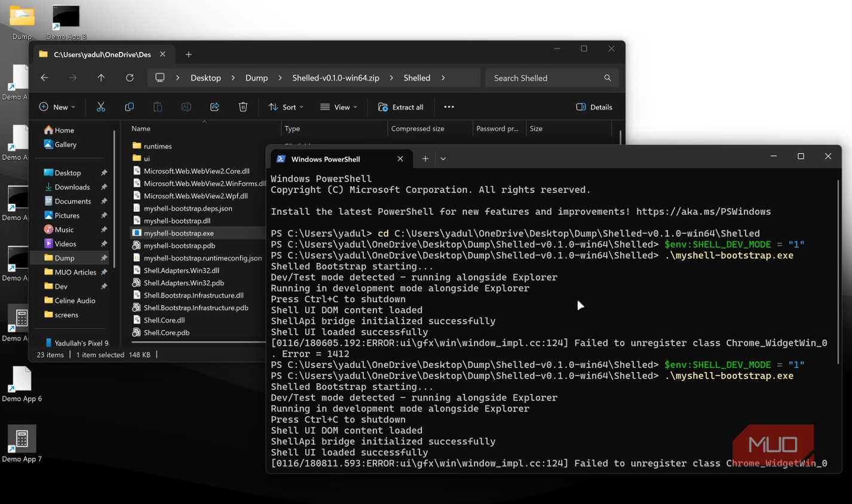Go up one folder level in File Explorer

click(101, 78)
